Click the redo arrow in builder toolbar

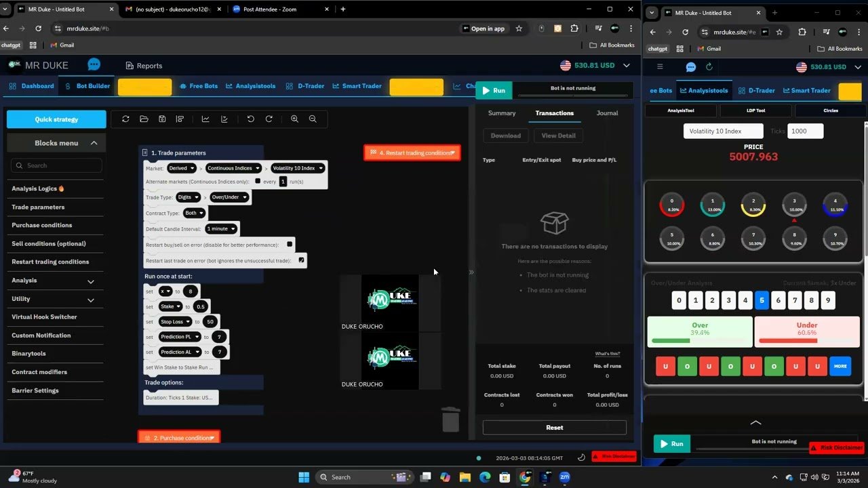pyautogui.click(x=269, y=119)
